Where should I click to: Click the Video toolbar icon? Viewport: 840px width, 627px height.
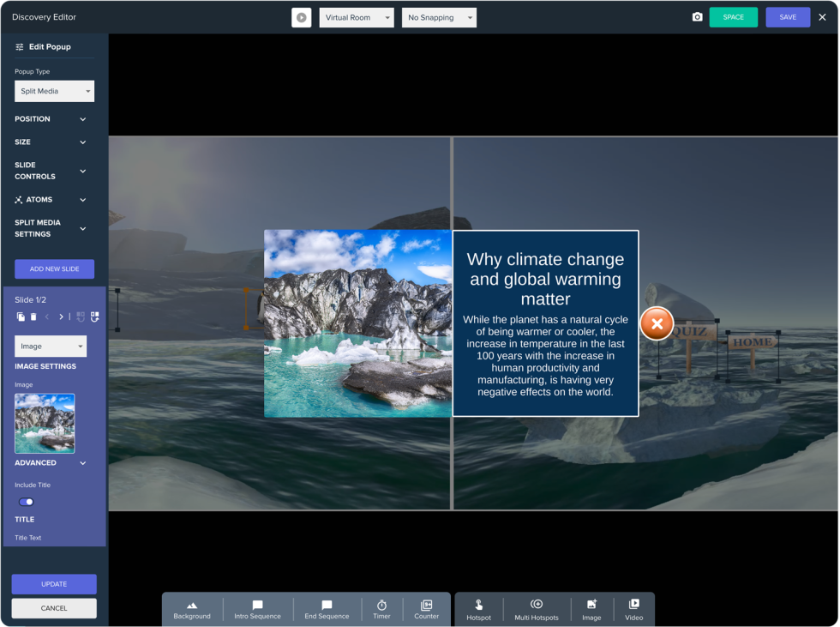633,609
